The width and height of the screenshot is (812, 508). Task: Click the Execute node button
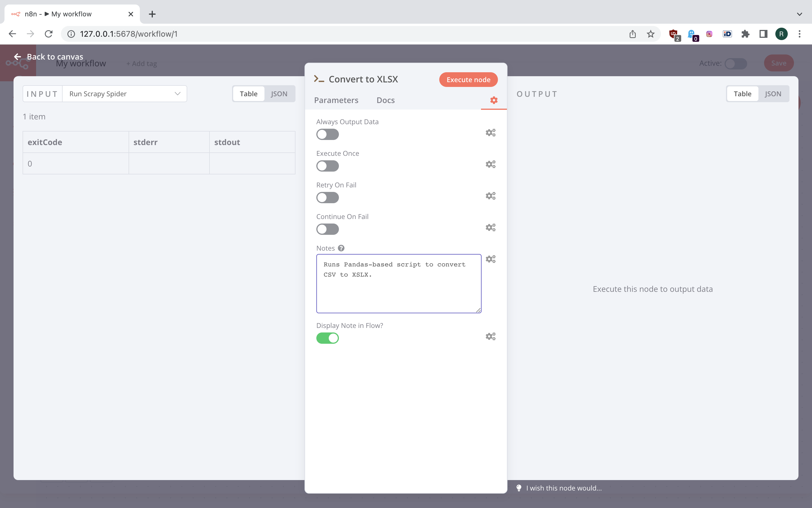(x=468, y=80)
